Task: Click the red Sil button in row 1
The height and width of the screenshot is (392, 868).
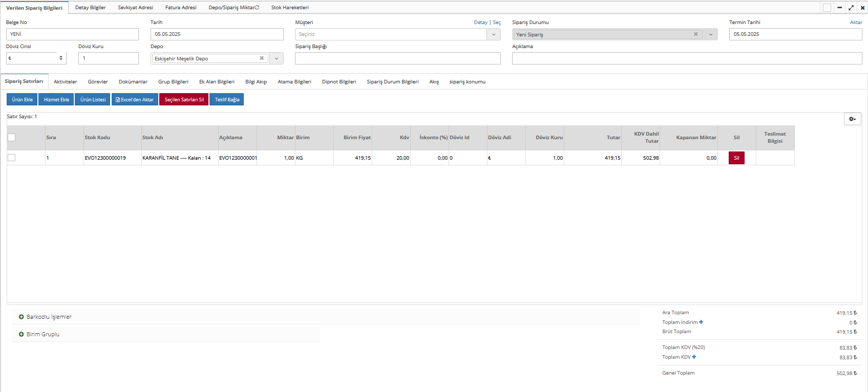Action: pos(736,158)
